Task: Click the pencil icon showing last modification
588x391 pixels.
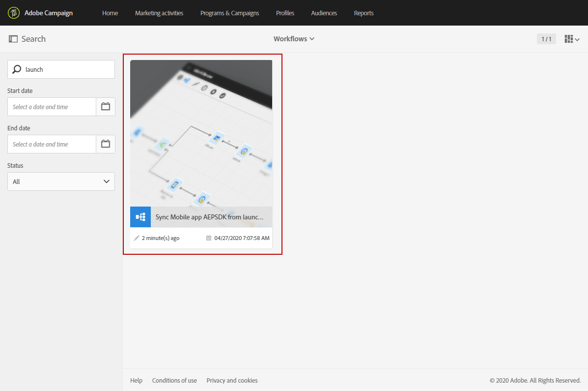Action: 137,238
